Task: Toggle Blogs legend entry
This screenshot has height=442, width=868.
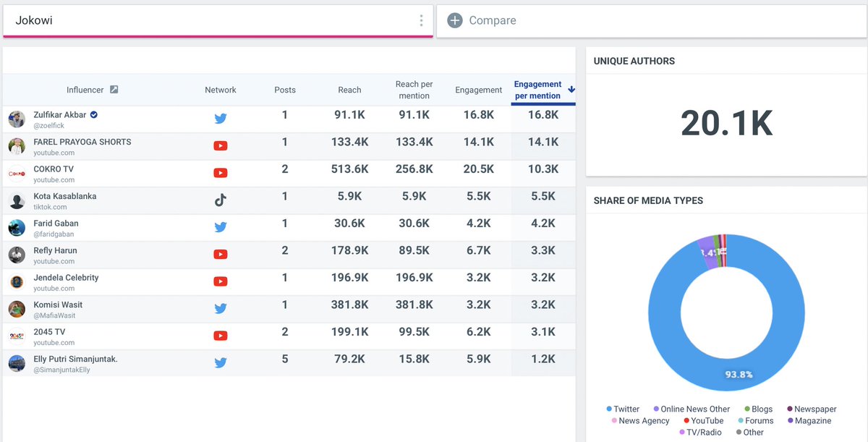Action: click(757, 409)
